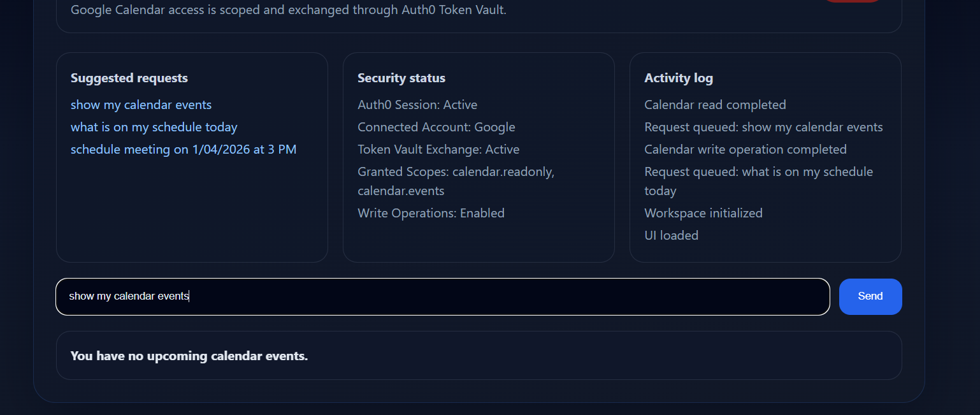Click the blue Send button
Image resolution: width=980 pixels, height=415 pixels.
tap(870, 296)
